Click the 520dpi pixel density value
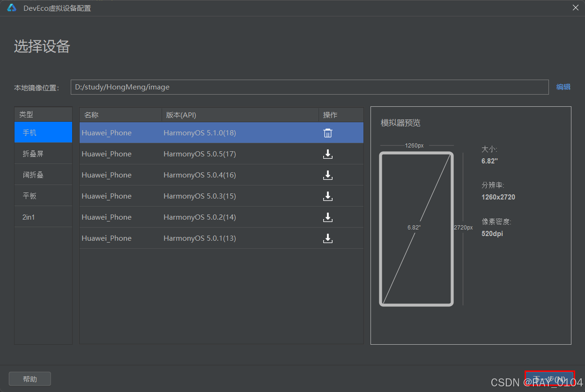585x392 pixels. 492,233
